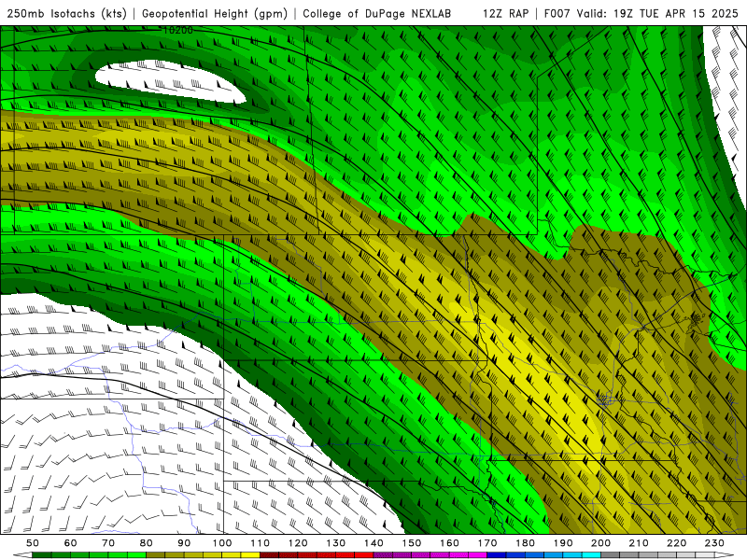
Task: Click the 10200 height contour label
Action: point(178,31)
